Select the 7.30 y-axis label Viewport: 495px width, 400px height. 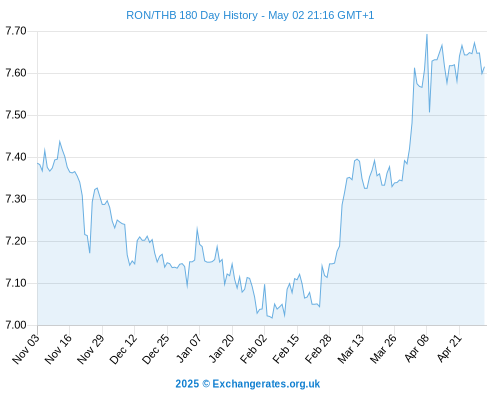16,199
